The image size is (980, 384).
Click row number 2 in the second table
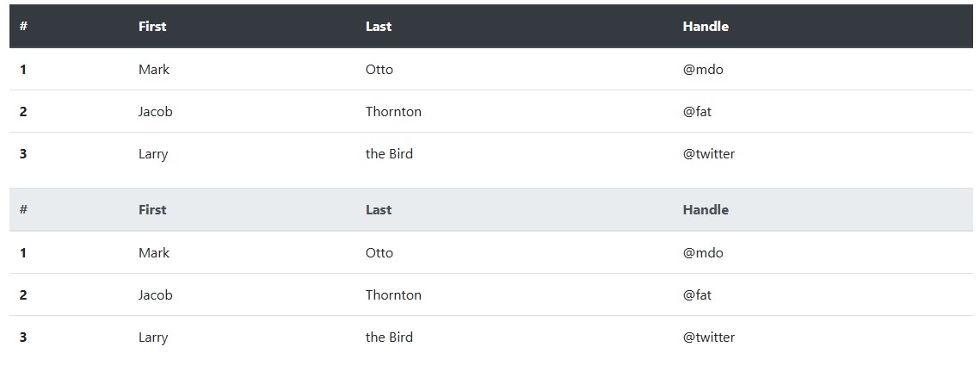pyautogui.click(x=23, y=294)
